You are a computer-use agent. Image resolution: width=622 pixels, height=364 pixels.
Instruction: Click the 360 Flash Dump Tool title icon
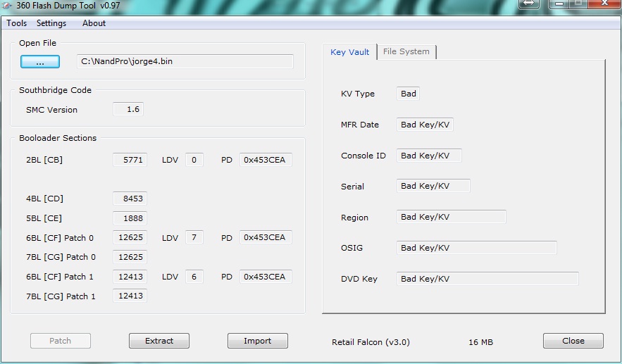click(x=7, y=6)
